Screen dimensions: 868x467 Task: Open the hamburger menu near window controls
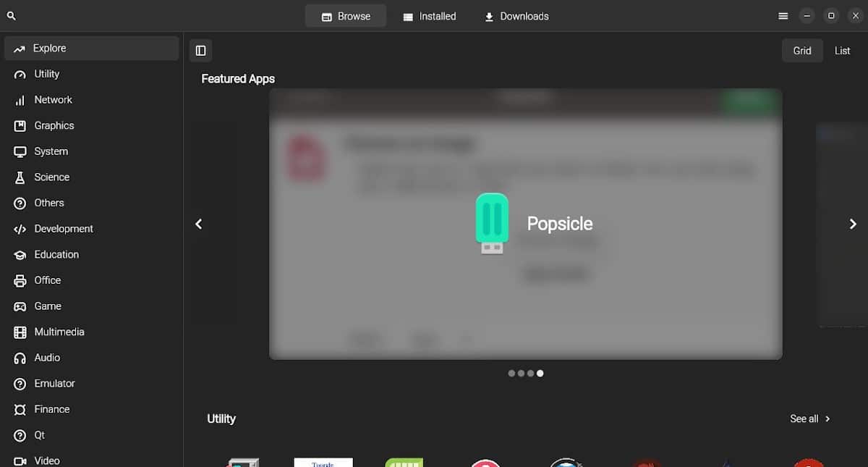783,15
